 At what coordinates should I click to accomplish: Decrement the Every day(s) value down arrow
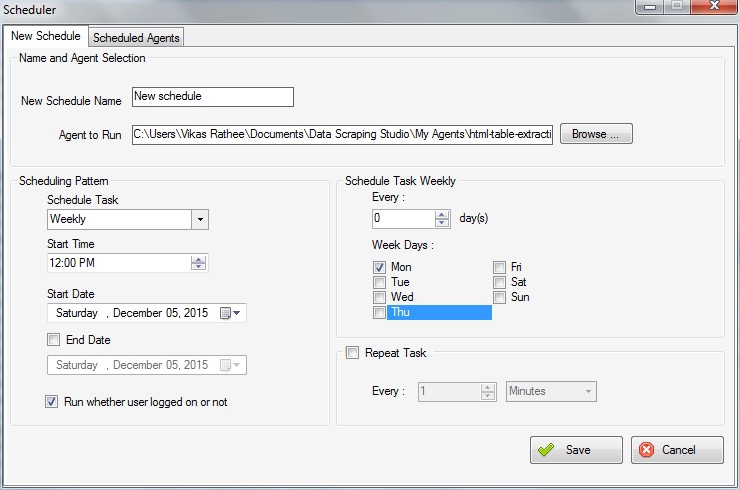(442, 223)
